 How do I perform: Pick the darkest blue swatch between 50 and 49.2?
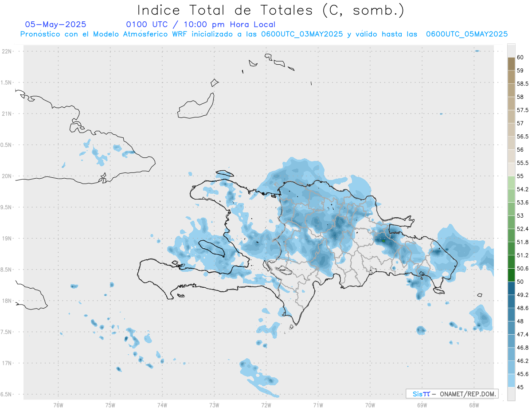pos(511,288)
